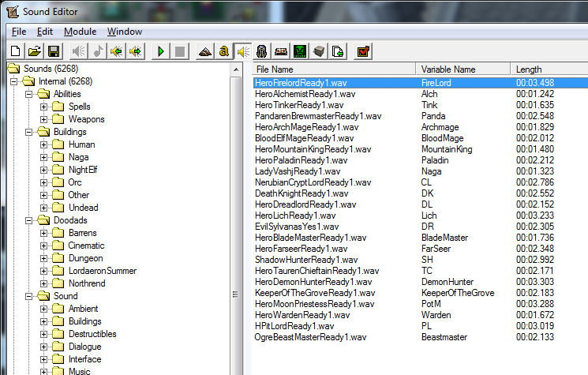
Task: Open the Module menu
Action: [x=80, y=32]
